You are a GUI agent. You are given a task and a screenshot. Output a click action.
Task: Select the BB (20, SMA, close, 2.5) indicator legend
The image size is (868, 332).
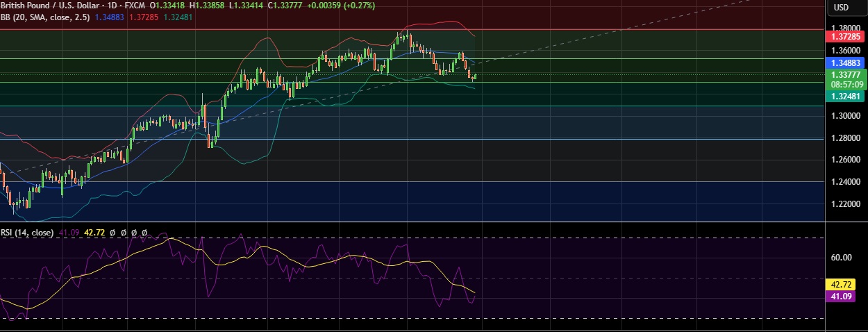pos(44,17)
